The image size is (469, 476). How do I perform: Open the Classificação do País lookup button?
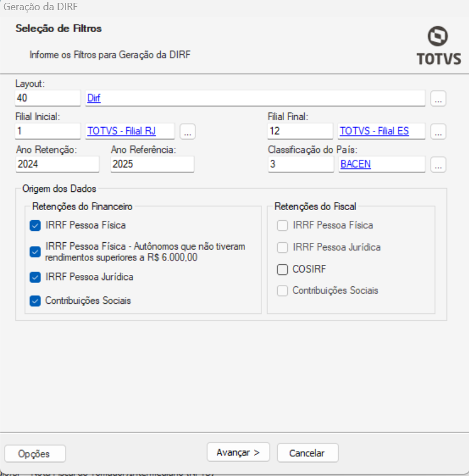click(438, 164)
